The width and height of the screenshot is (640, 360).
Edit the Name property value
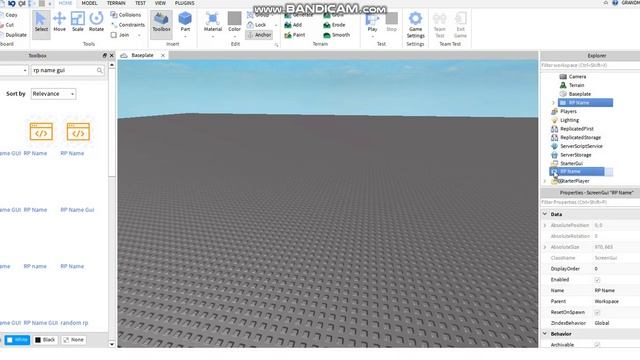pos(616,291)
